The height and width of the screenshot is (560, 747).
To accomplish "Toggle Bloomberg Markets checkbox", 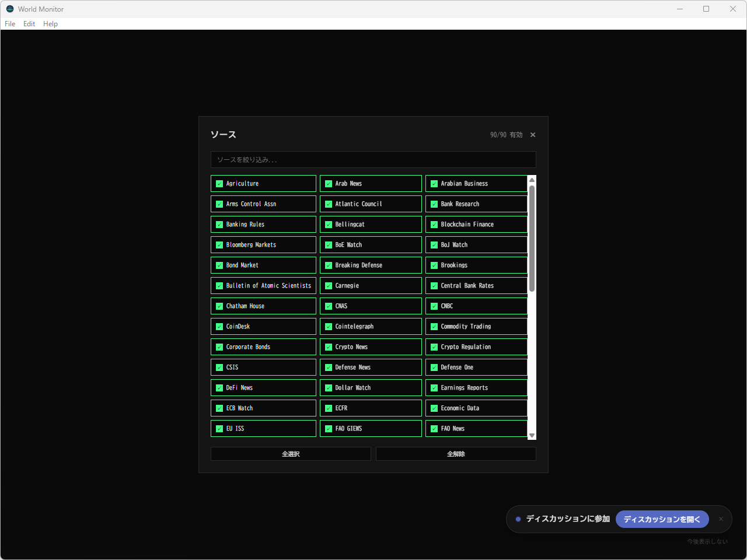I will click(x=219, y=245).
